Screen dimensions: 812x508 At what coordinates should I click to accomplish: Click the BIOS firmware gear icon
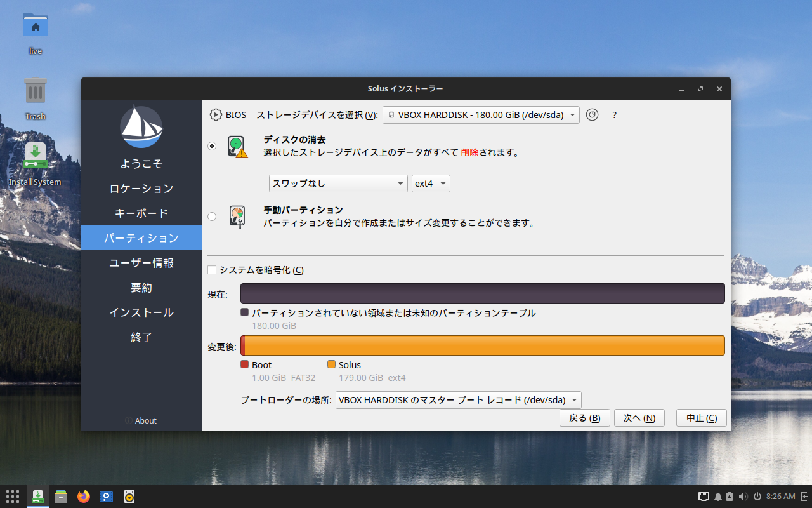click(x=216, y=115)
